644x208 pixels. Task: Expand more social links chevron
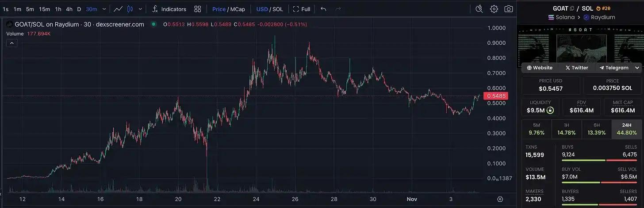(x=637, y=68)
